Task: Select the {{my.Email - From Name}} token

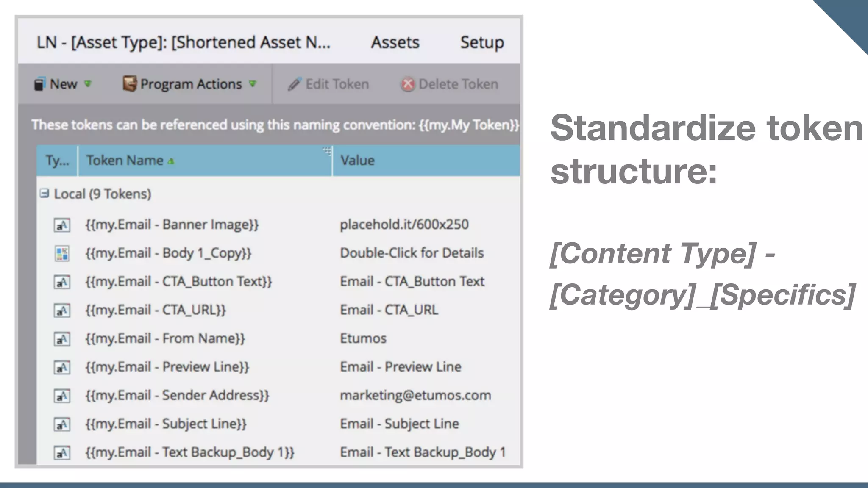Action: coord(165,338)
